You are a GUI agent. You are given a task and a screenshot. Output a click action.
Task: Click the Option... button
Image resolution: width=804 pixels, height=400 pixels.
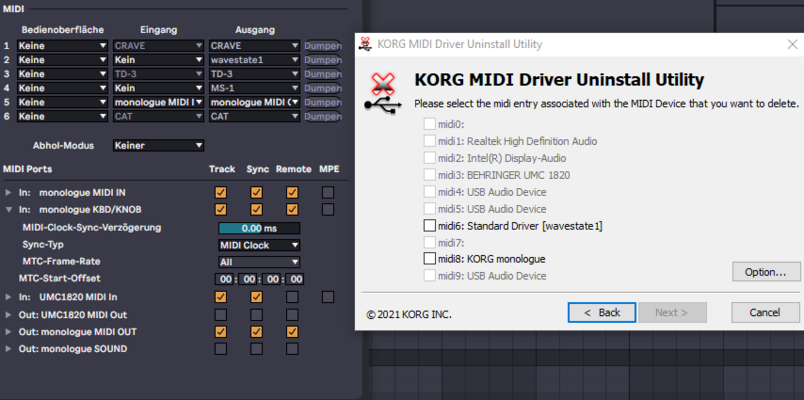pyautogui.click(x=766, y=272)
